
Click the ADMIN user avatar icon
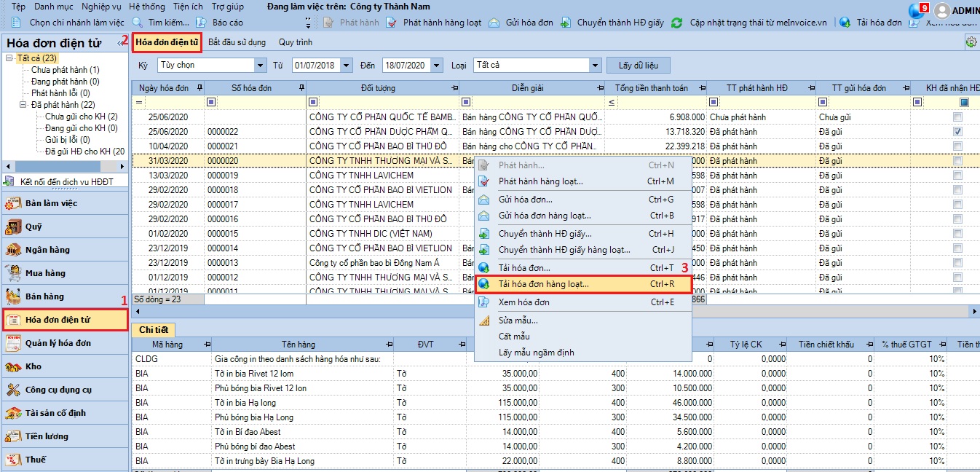[941, 11]
